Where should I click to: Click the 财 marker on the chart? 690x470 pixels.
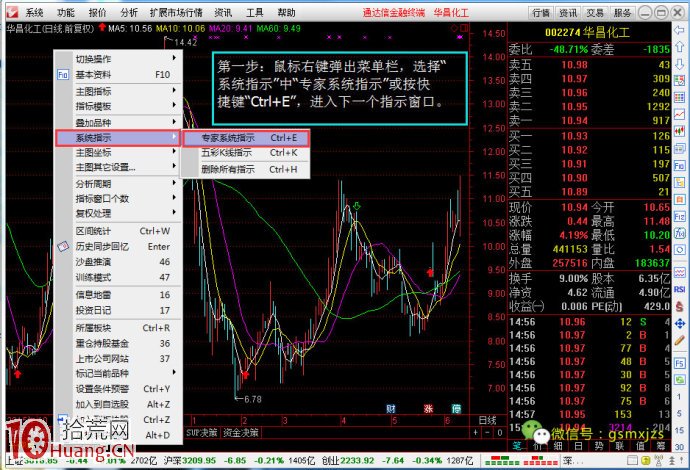[x=391, y=408]
